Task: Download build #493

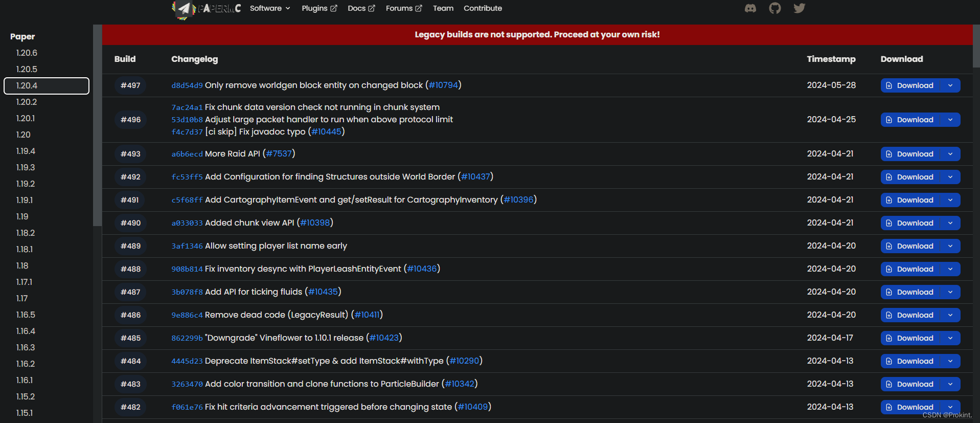Action: (x=910, y=154)
